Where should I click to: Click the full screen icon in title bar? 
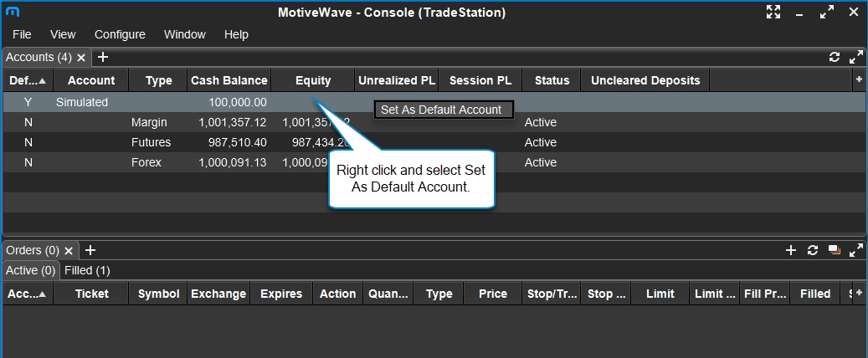click(773, 13)
